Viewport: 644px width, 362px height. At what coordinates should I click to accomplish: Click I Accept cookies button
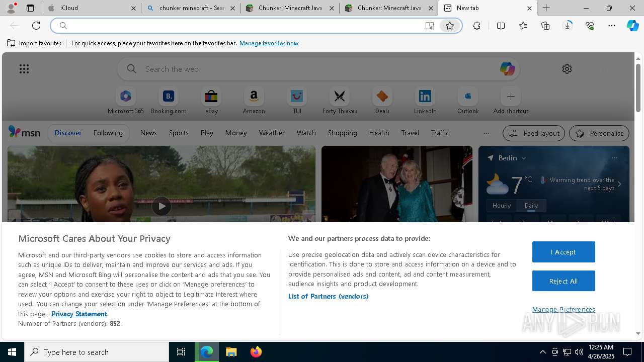(563, 252)
